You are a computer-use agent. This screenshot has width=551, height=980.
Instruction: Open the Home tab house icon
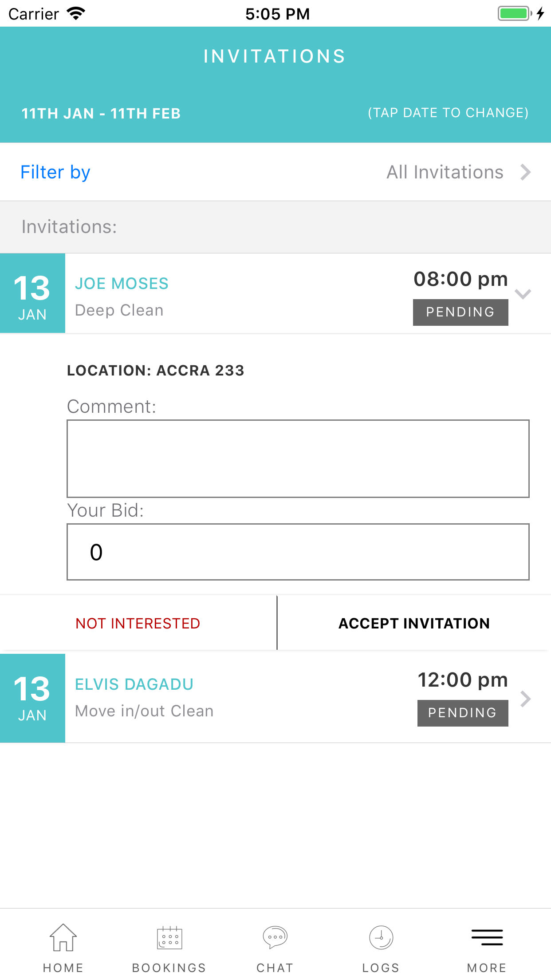(63, 937)
